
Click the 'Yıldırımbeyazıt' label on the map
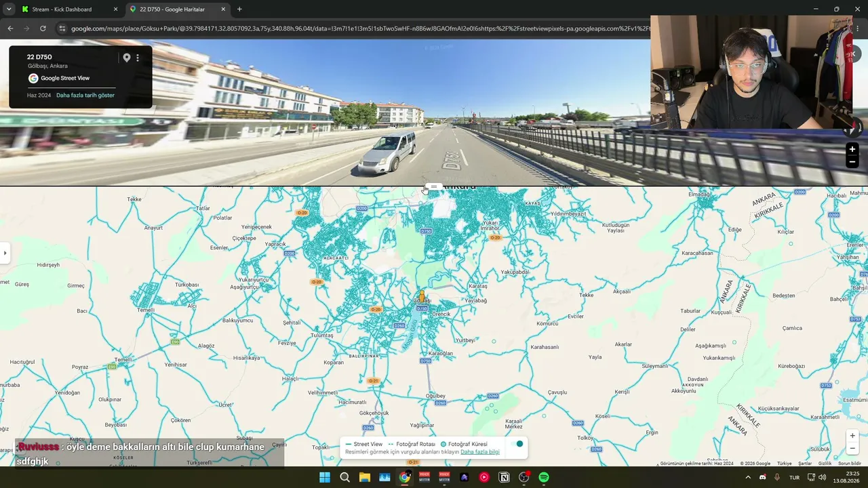point(568,213)
